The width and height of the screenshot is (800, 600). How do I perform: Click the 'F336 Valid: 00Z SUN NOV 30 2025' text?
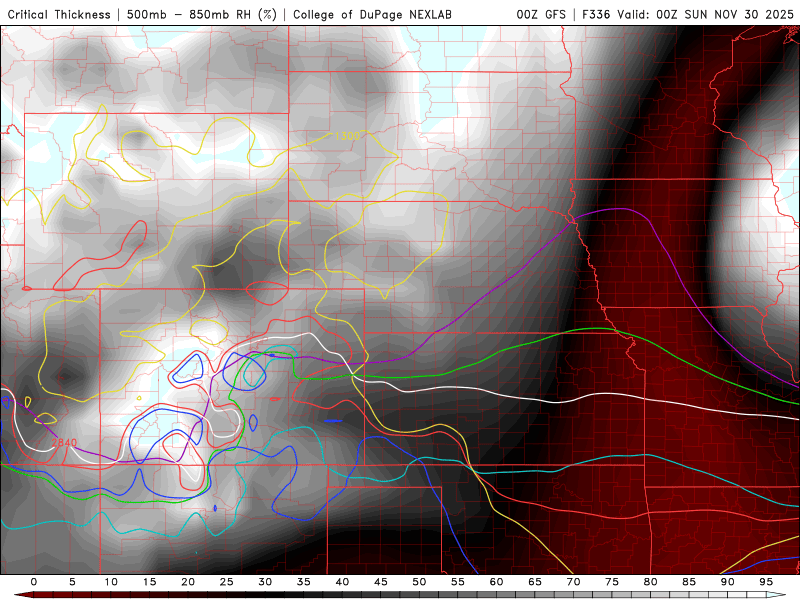(x=688, y=14)
